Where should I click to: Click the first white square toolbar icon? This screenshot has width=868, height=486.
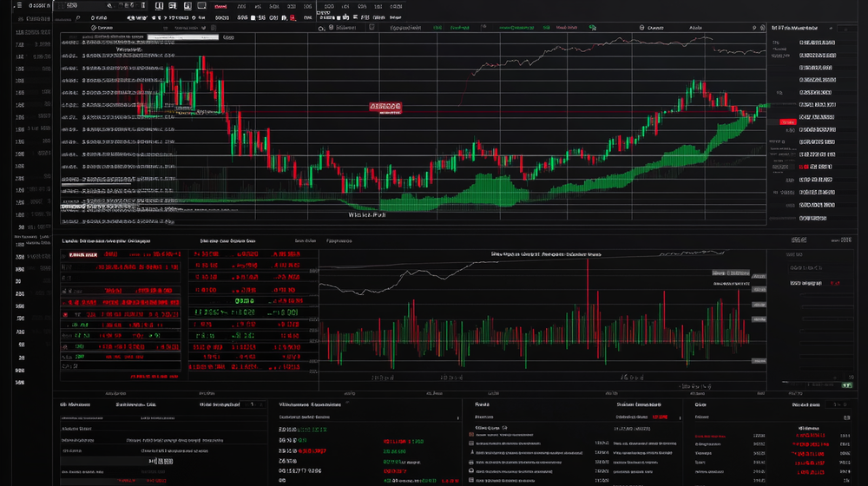point(161,7)
